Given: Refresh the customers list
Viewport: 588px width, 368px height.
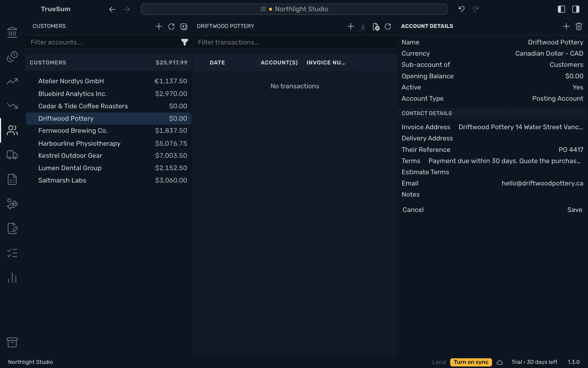Looking at the screenshot, I should pyautogui.click(x=171, y=26).
